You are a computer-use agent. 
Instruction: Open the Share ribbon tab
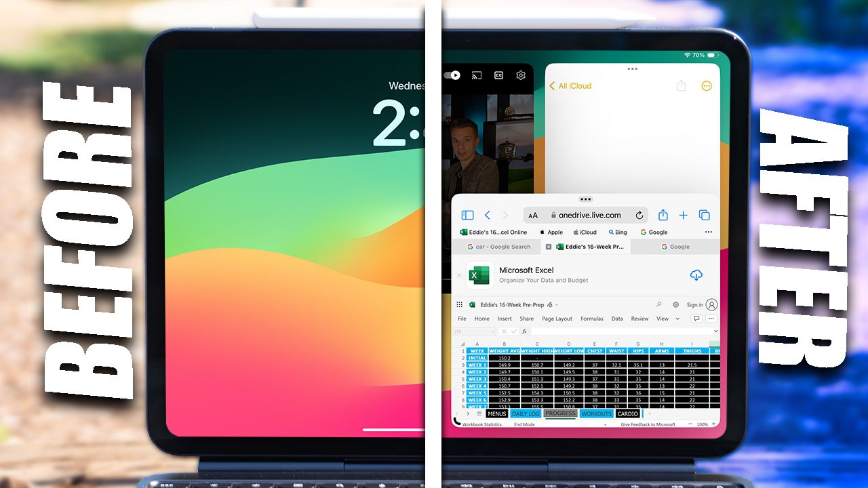click(526, 319)
